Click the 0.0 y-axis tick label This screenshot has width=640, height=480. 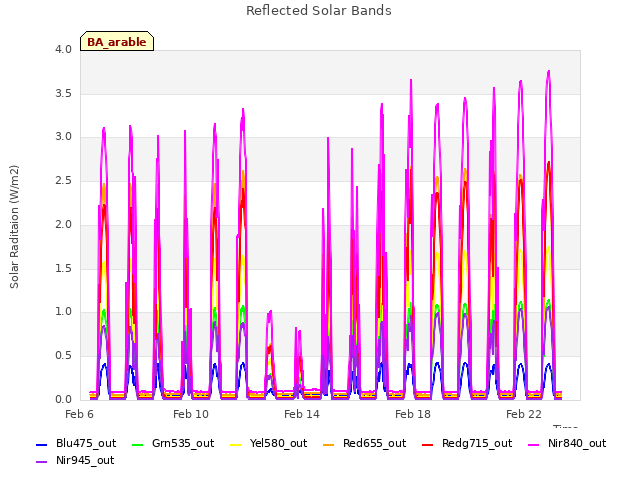click(x=64, y=399)
